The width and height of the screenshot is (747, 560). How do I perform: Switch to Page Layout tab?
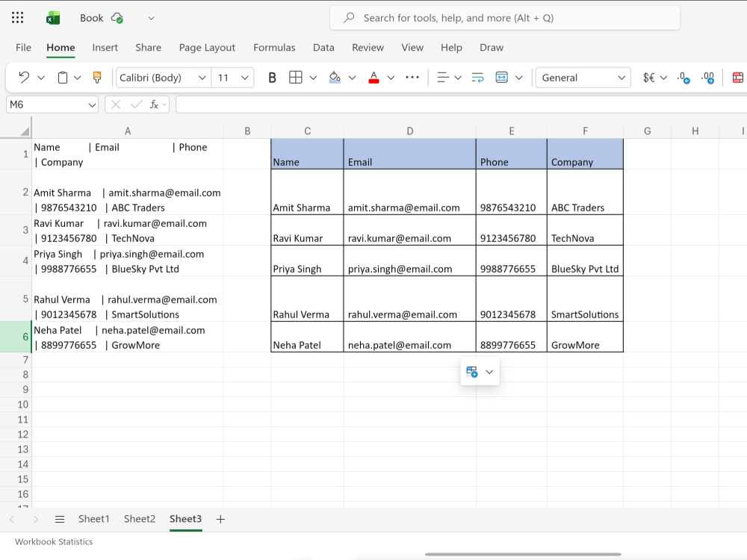click(207, 48)
